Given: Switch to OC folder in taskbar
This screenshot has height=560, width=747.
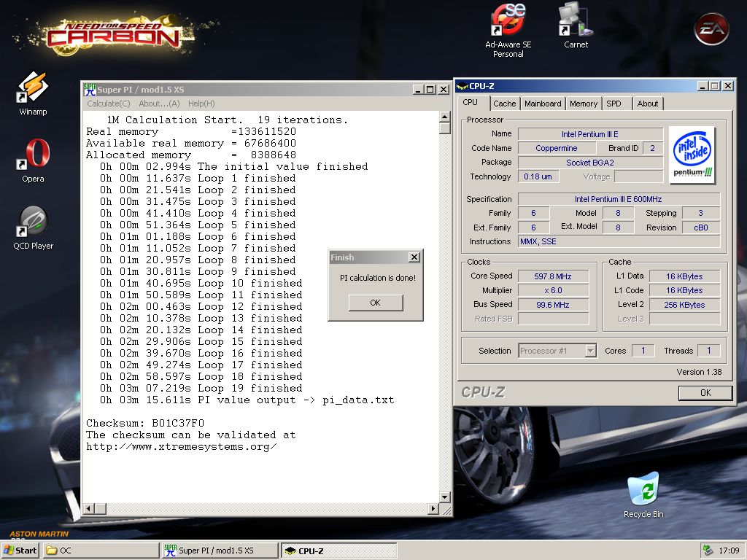Looking at the screenshot, I should (x=101, y=551).
